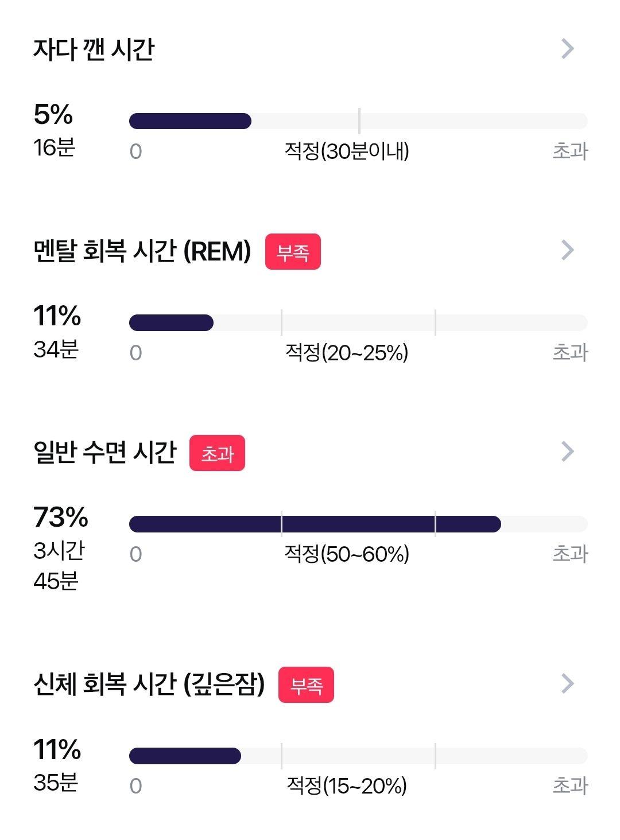Expand 신체 회복 시간 (깊은잠) chevron

[x=567, y=683]
